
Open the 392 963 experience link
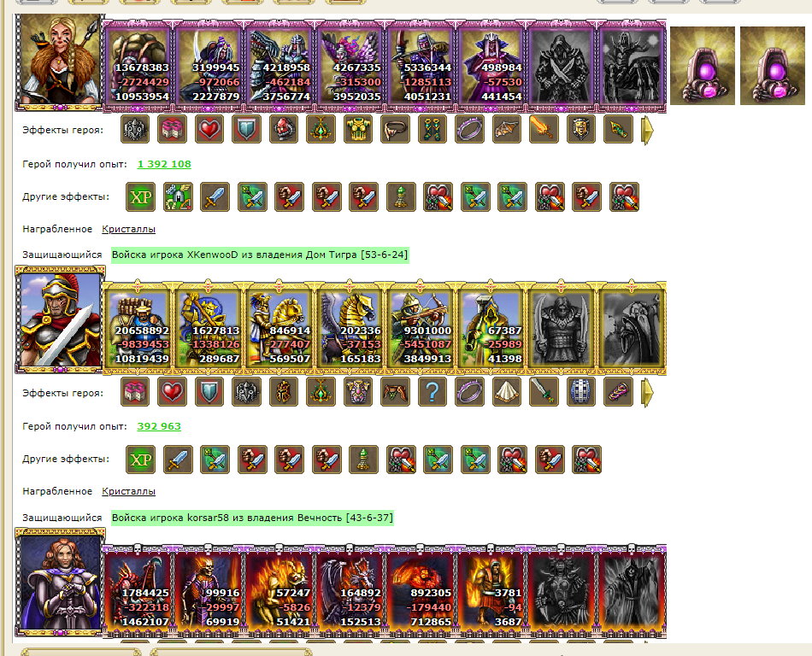point(159,426)
